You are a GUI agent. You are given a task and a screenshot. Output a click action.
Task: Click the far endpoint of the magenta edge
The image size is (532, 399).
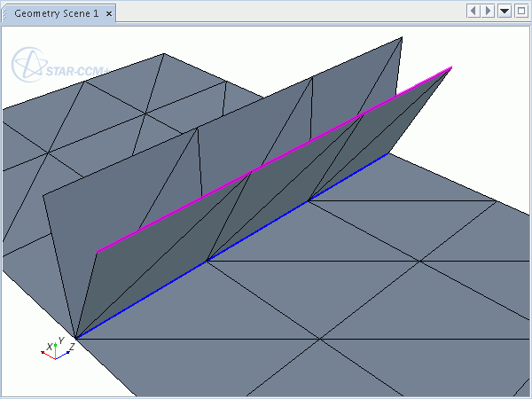point(452,67)
